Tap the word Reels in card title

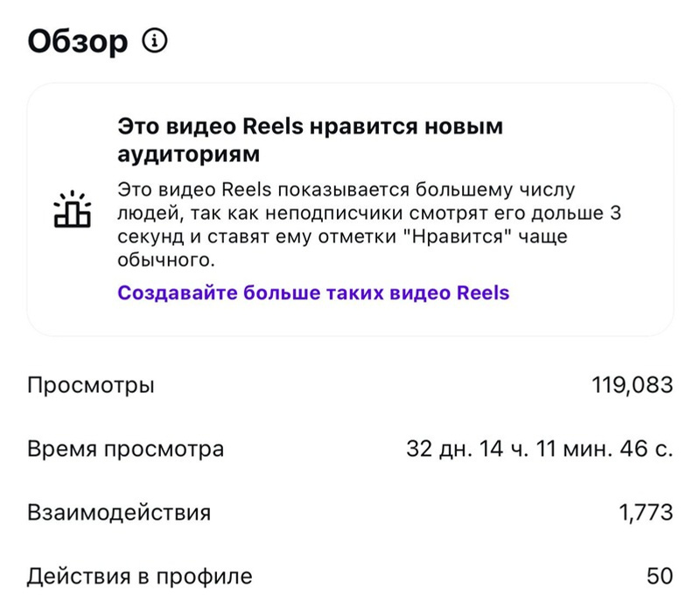pos(273,126)
